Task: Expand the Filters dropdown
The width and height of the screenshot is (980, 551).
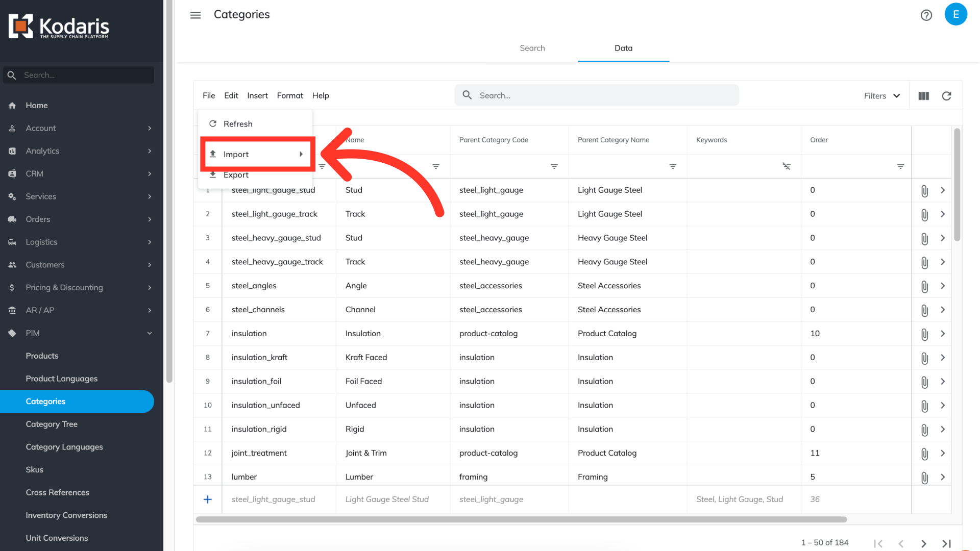Action: tap(882, 96)
